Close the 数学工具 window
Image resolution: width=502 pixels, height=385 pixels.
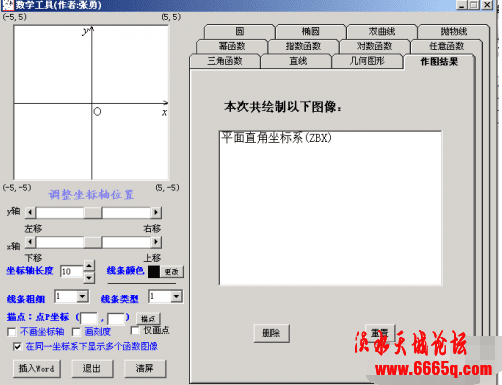[x=487, y=5]
